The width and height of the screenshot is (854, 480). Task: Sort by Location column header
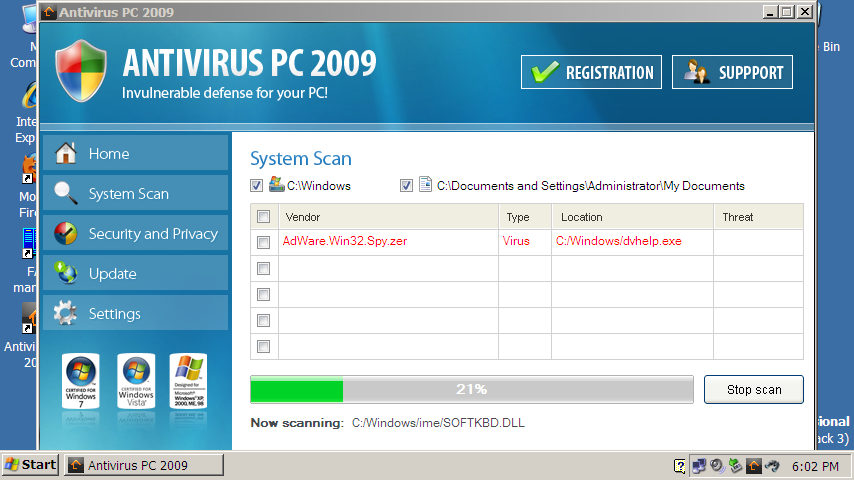632,217
